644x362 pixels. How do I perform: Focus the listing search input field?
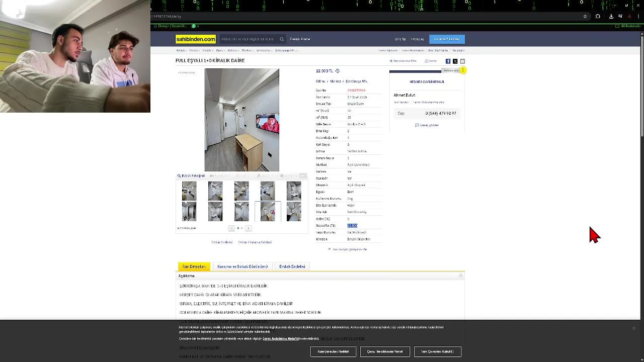pos(249,39)
